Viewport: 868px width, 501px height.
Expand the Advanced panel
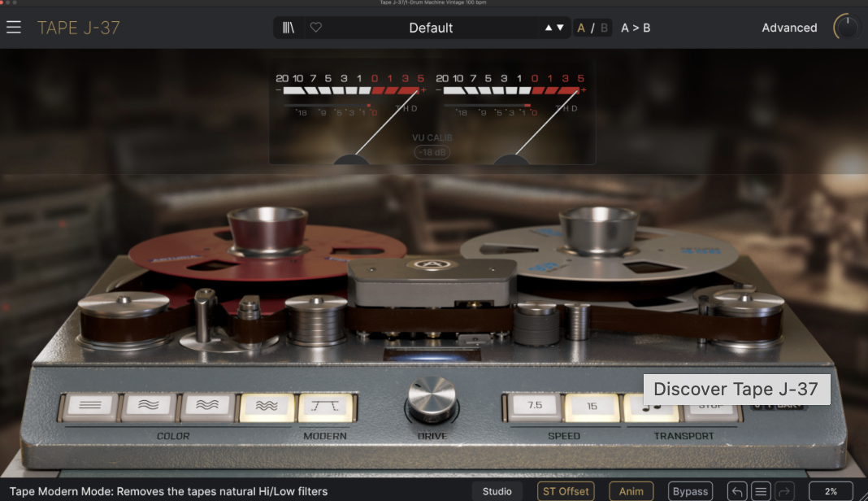click(x=788, y=28)
